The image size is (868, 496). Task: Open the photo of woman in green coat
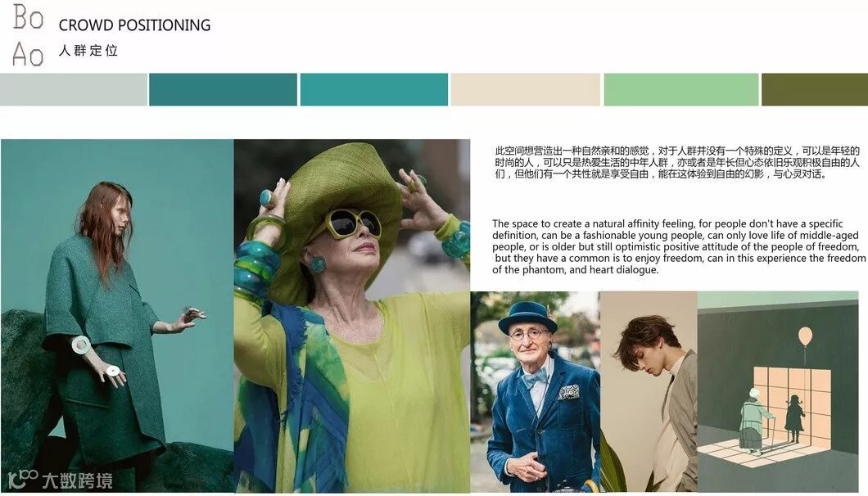pos(117,316)
